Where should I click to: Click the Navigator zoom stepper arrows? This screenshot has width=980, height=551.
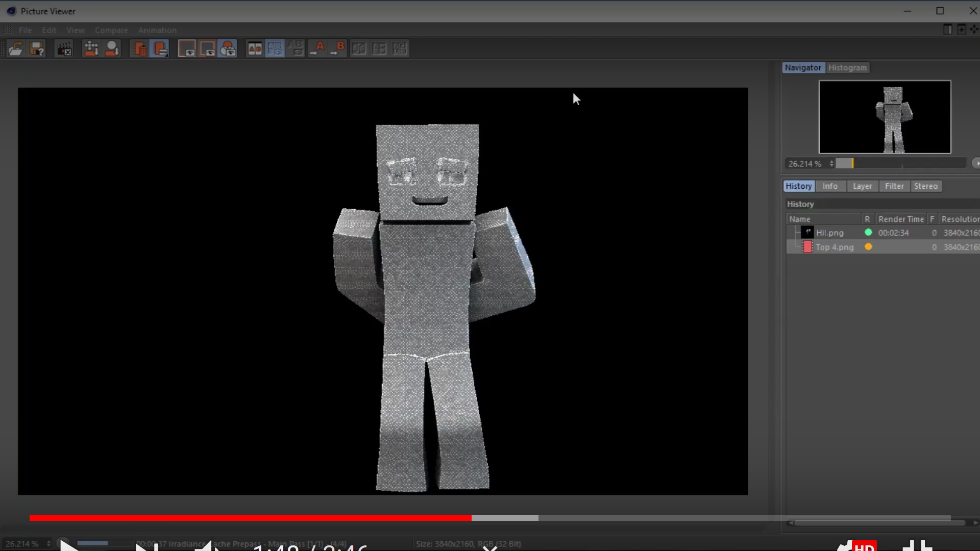tap(831, 163)
